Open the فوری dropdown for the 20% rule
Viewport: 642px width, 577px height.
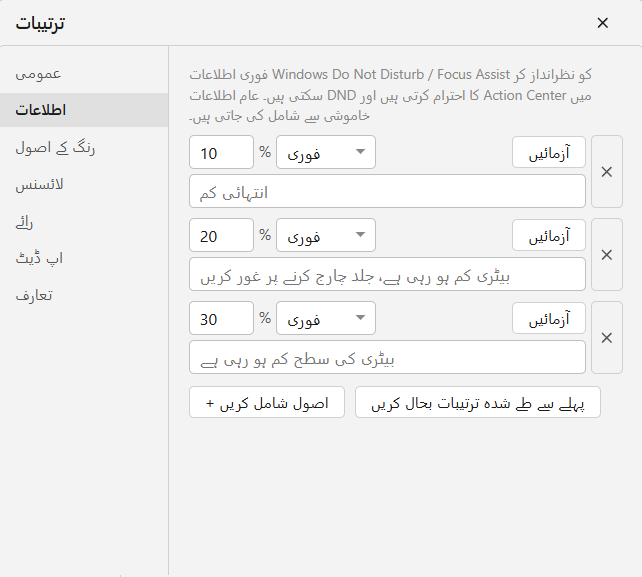[326, 235]
